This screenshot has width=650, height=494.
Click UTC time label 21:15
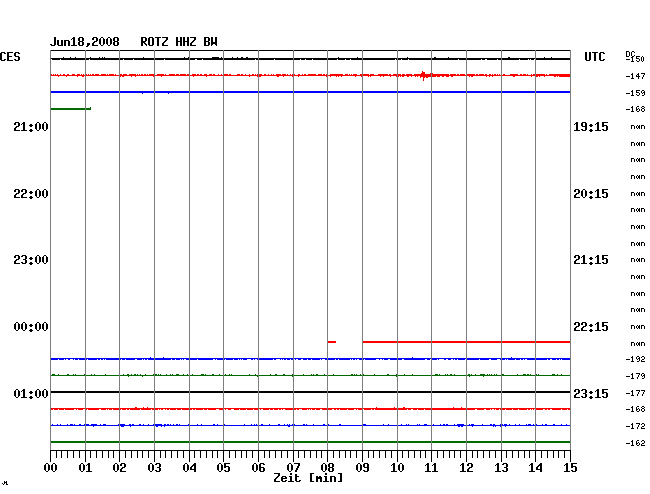591,260
